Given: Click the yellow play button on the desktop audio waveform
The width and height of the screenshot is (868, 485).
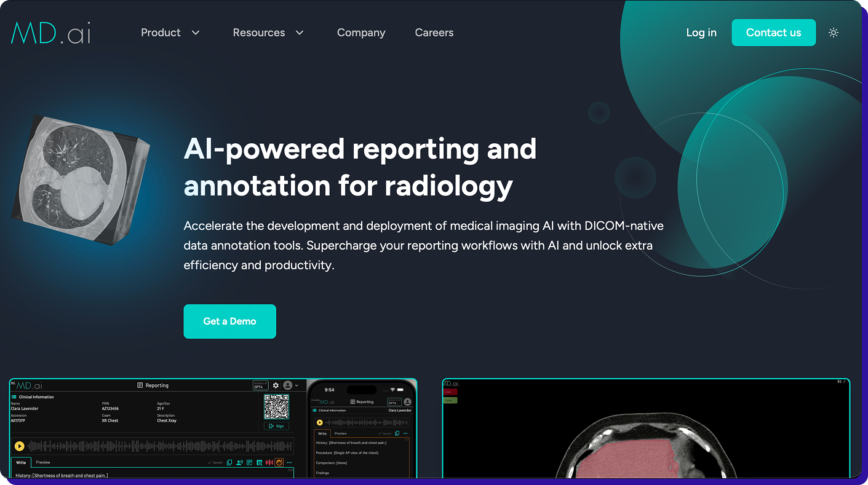Looking at the screenshot, I should (x=19, y=446).
